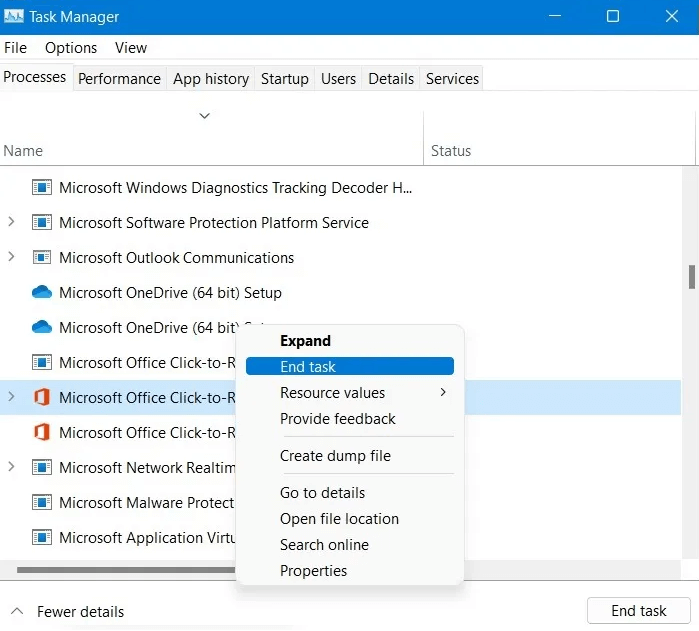This screenshot has width=699, height=631.
Task: Click the highlighted Microsoft Office Click-to-Run icon
Action: click(x=42, y=398)
